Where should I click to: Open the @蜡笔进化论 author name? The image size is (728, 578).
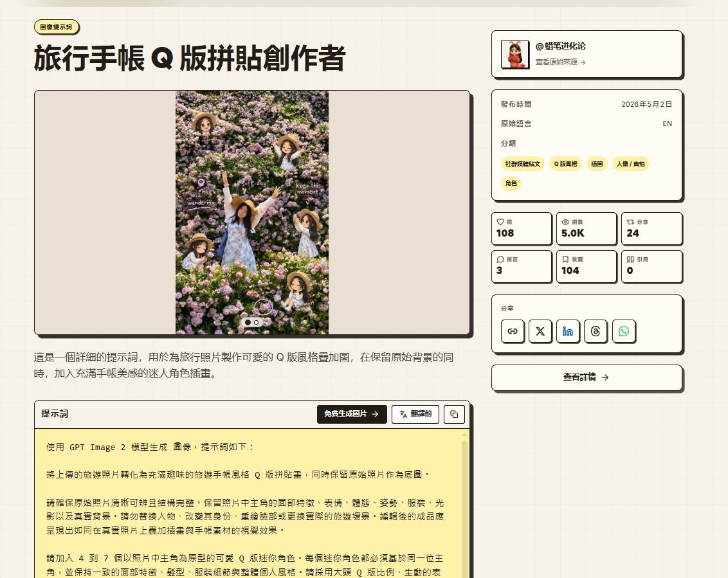click(x=560, y=46)
